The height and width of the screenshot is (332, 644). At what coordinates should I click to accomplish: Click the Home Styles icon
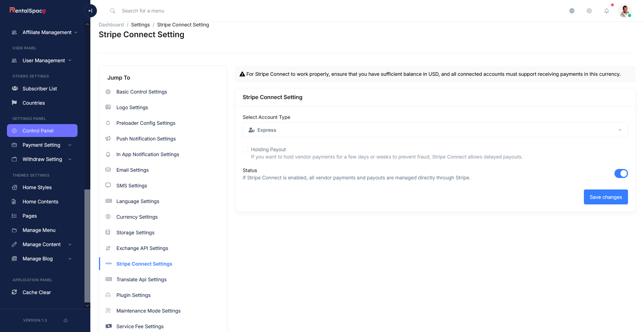[x=14, y=187]
